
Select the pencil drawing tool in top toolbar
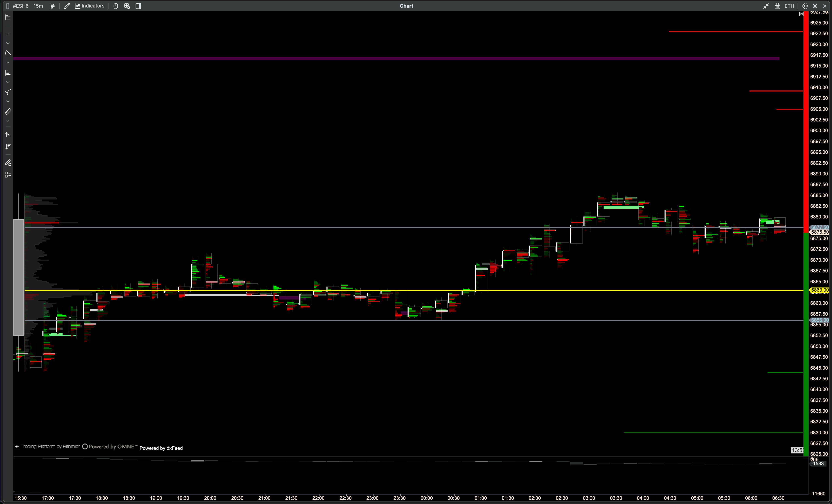pyautogui.click(x=67, y=6)
